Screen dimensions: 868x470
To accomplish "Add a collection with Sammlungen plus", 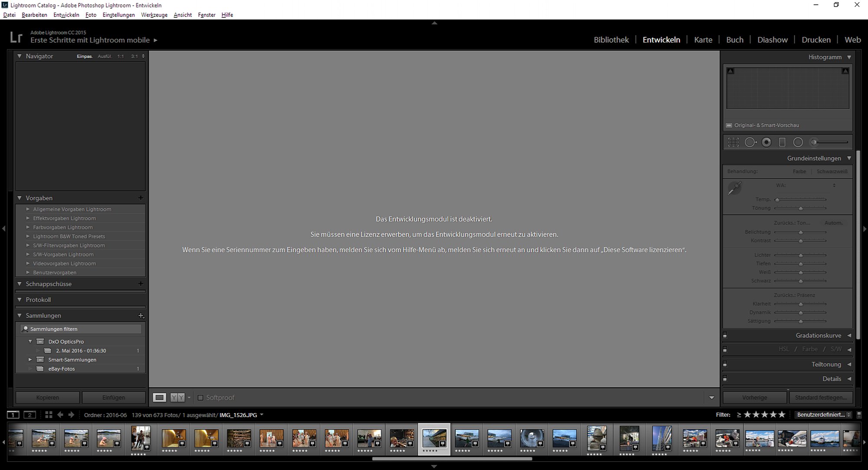I will pyautogui.click(x=141, y=316).
